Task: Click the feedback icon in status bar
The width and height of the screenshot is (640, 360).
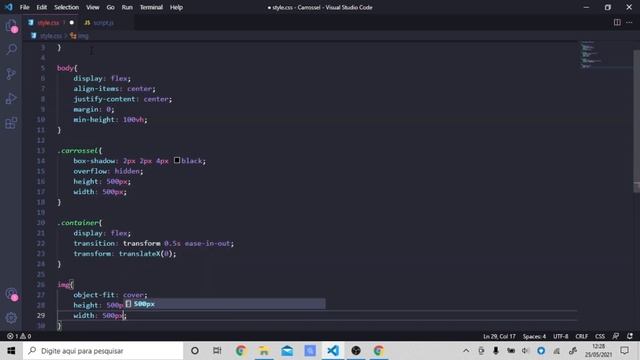Action: click(616, 336)
